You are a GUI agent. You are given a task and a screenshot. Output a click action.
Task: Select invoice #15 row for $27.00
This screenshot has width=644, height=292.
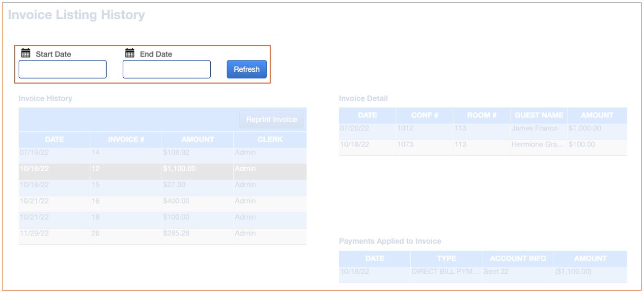pyautogui.click(x=162, y=185)
